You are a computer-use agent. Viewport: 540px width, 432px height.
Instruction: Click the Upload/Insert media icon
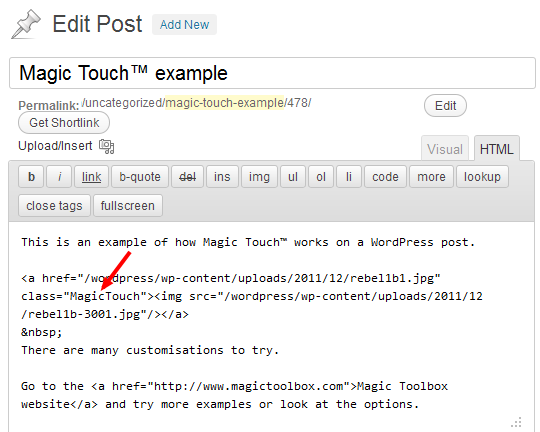click(x=106, y=146)
